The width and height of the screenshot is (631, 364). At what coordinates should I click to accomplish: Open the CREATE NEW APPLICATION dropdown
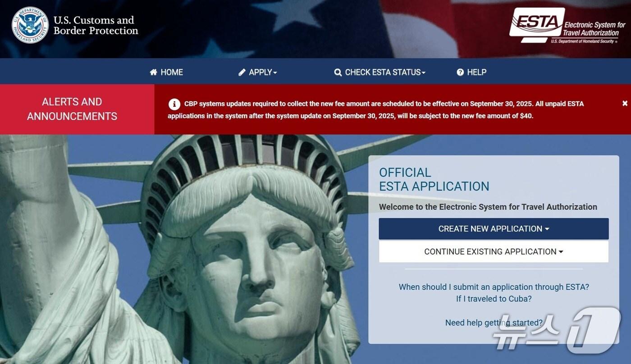click(494, 229)
